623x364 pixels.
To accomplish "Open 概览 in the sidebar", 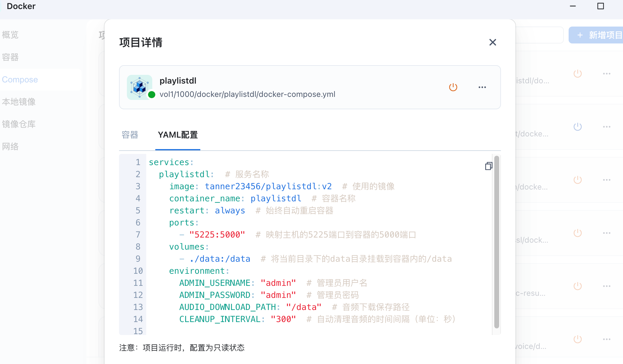I will (x=10, y=35).
